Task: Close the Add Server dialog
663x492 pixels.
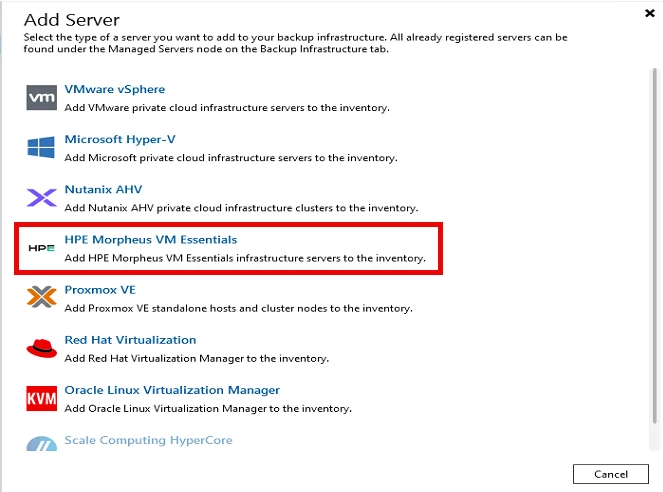Action: 650,13
